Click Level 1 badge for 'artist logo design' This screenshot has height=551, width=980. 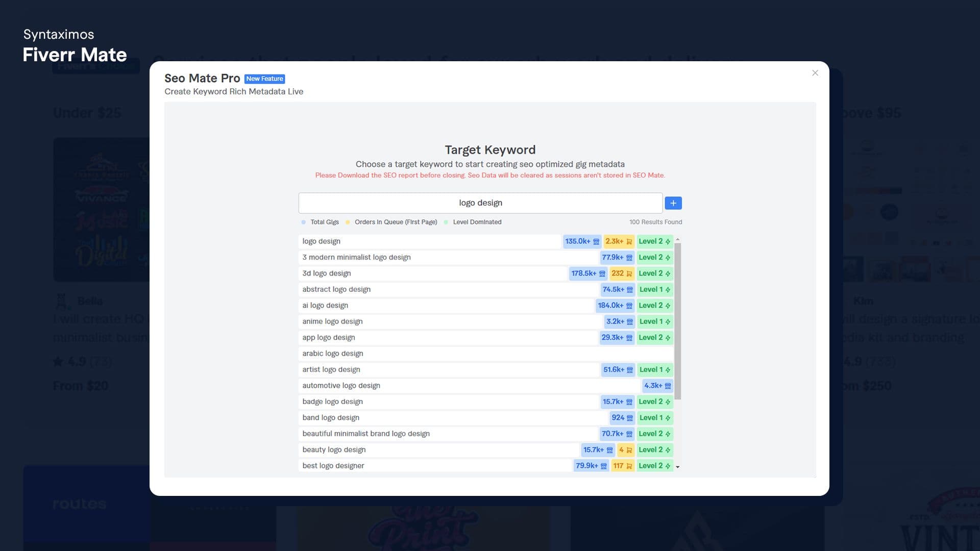[655, 370]
